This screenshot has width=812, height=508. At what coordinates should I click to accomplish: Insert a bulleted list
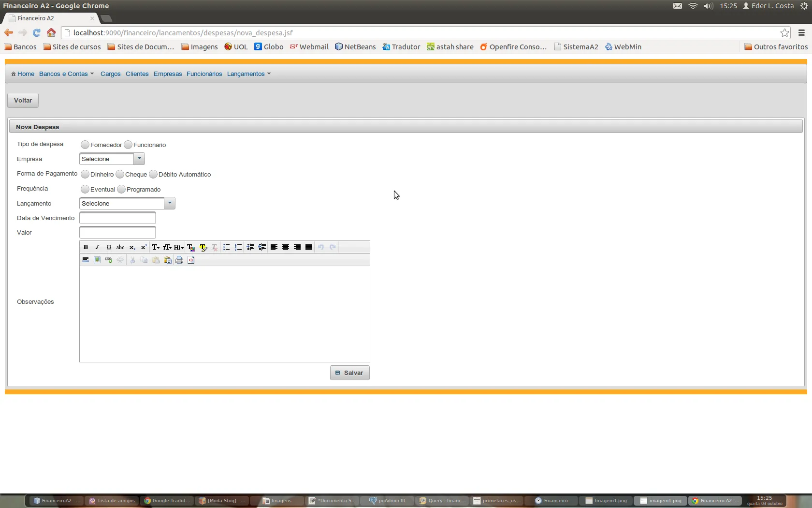[x=226, y=247]
